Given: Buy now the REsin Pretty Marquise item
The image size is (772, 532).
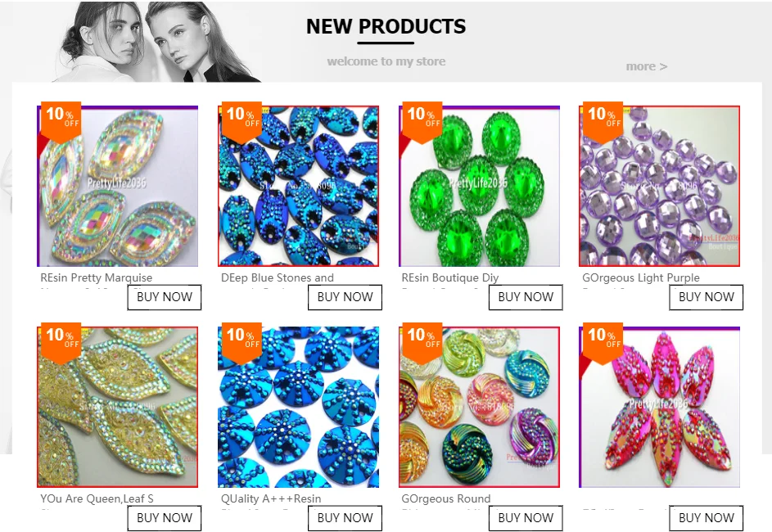Looking at the screenshot, I should tap(165, 297).
